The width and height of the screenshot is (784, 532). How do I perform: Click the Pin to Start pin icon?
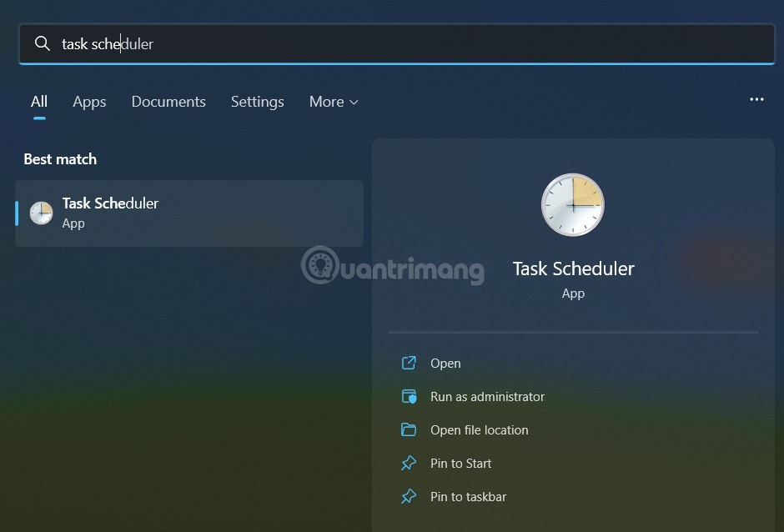(409, 463)
